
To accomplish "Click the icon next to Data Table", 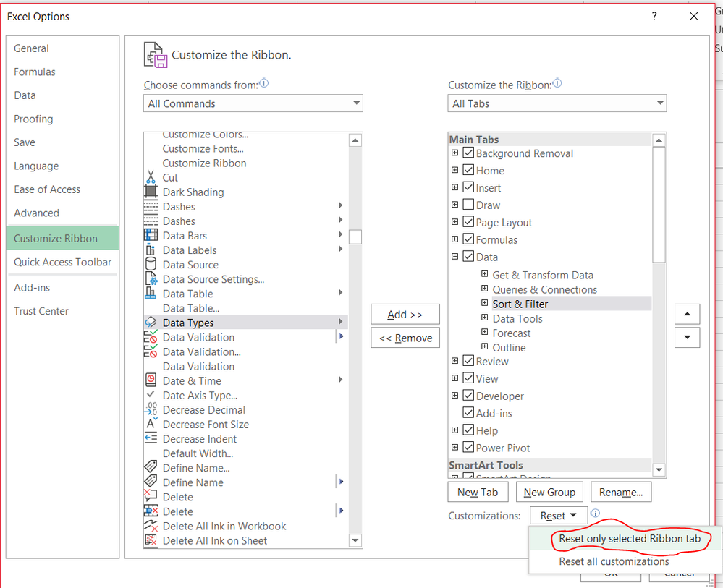I will pyautogui.click(x=151, y=293).
